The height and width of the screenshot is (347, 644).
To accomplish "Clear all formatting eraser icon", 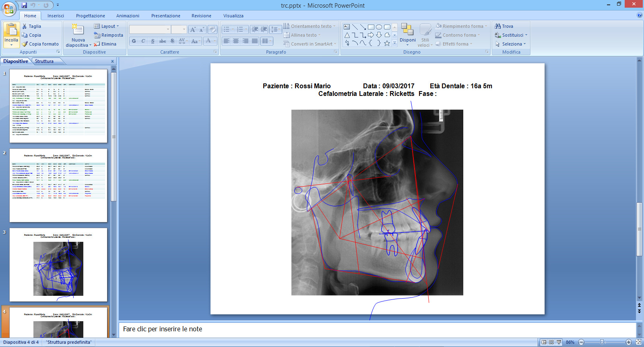I will 213,29.
